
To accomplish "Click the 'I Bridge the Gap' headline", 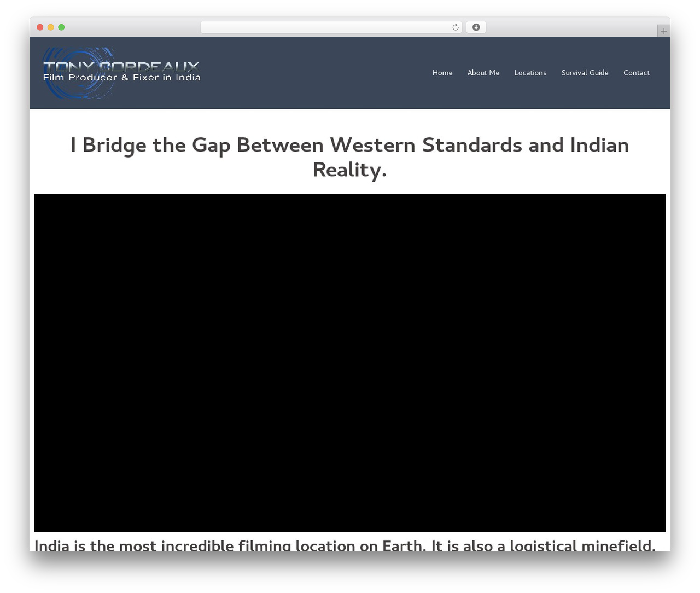I will pyautogui.click(x=350, y=157).
